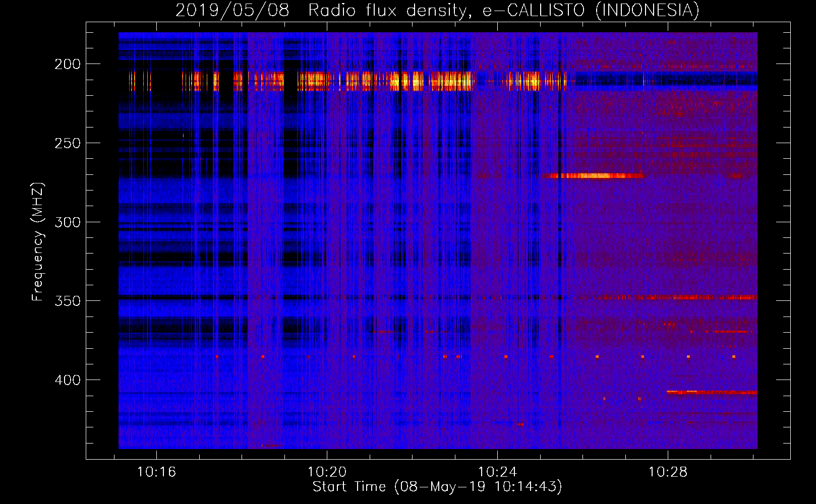Click the red horizontal streak near 408 MHz
Viewport: 816px width, 504px height.
coord(712,392)
